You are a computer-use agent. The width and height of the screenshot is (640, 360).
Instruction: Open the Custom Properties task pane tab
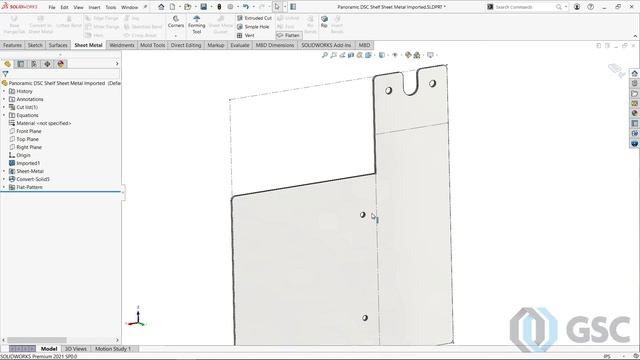(634, 124)
